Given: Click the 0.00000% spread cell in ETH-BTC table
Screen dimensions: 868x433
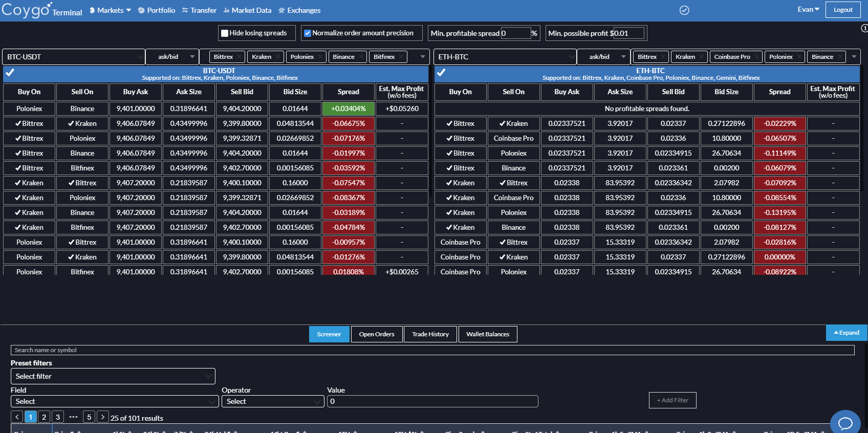Looking at the screenshot, I should pos(780,257).
